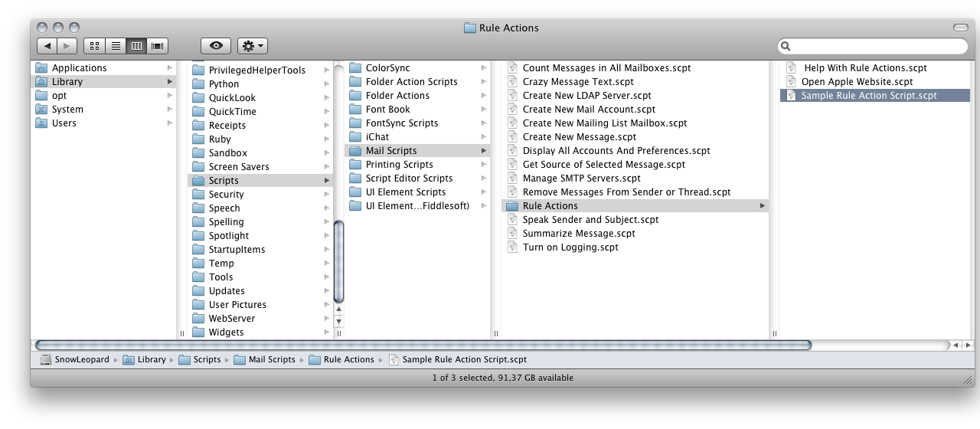Open Folder Action Scripts folder
The height and width of the screenshot is (429, 980).
pos(411,82)
